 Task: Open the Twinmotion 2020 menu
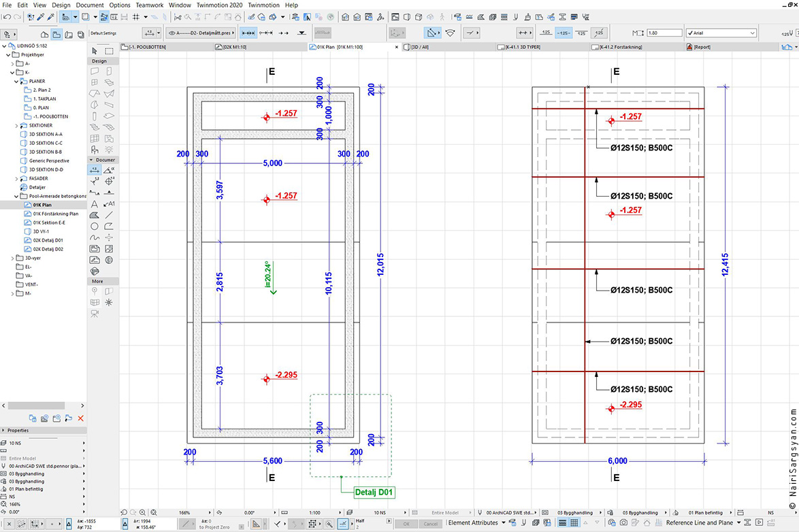point(220,5)
